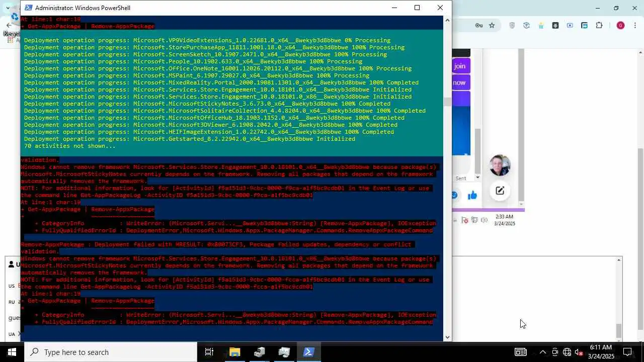
Task: Click scroll-up arrow of the bottom text panel
Action: (x=619, y=260)
